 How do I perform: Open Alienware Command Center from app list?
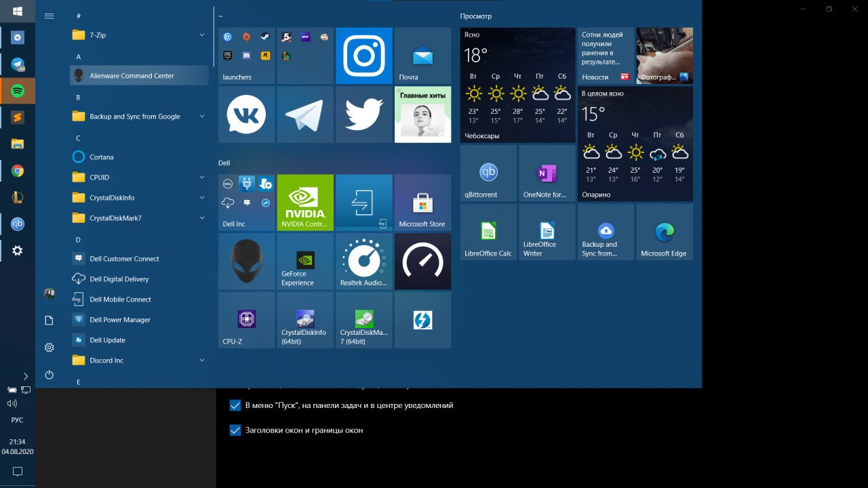[x=139, y=75]
